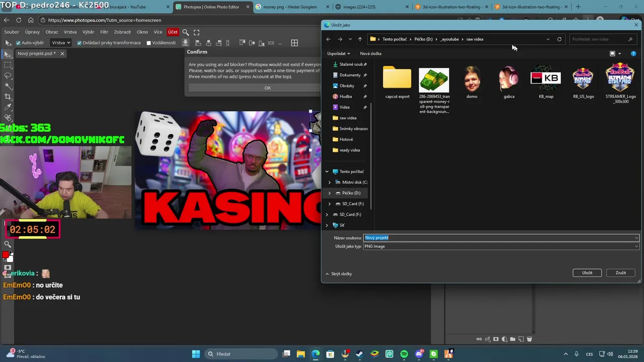Close the Nový projekt.psd document tab
This screenshot has height=362, width=644.
[62, 53]
